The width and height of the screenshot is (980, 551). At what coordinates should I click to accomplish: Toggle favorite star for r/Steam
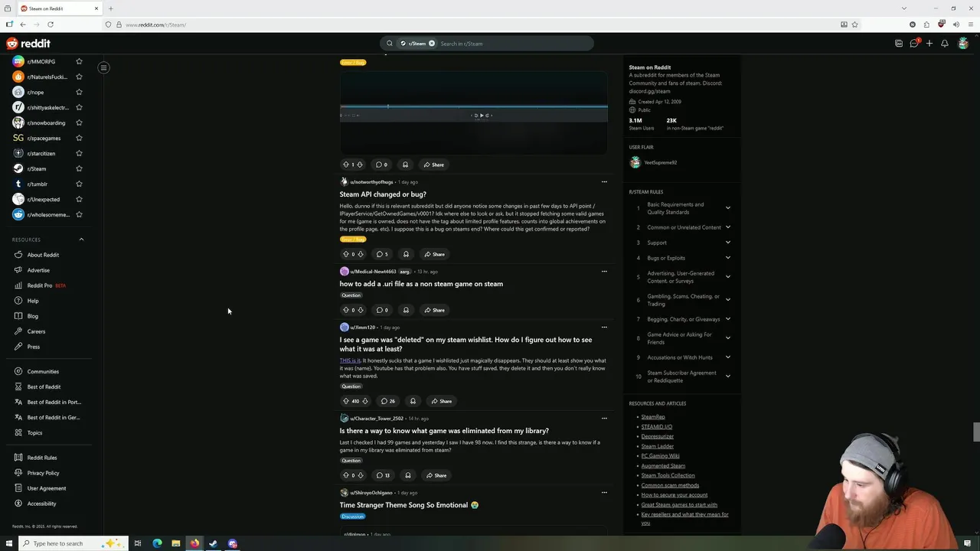(x=79, y=168)
